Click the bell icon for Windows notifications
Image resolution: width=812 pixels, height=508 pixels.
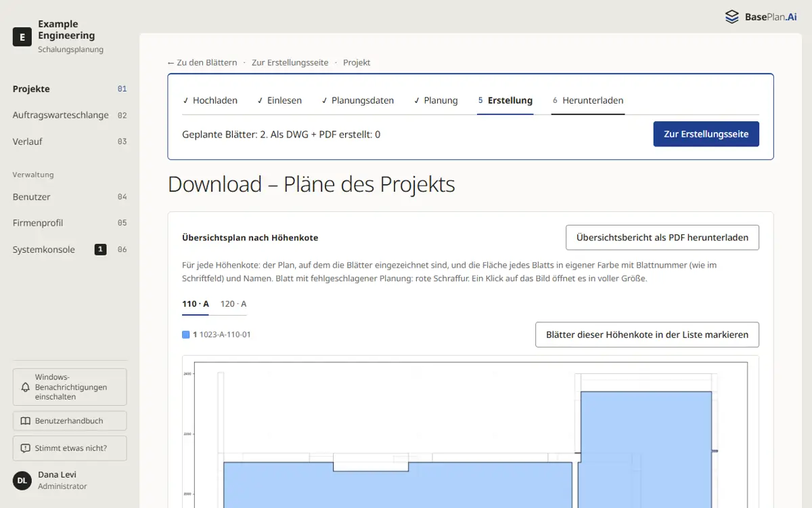coord(26,387)
